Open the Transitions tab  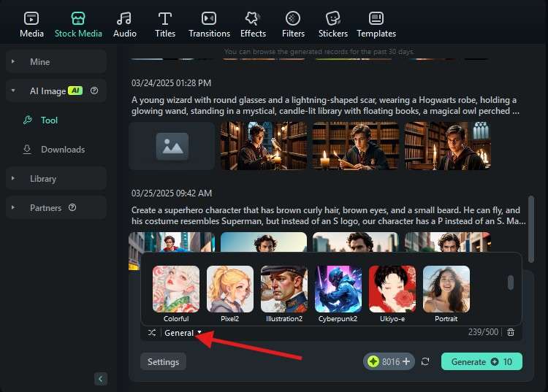(209, 24)
